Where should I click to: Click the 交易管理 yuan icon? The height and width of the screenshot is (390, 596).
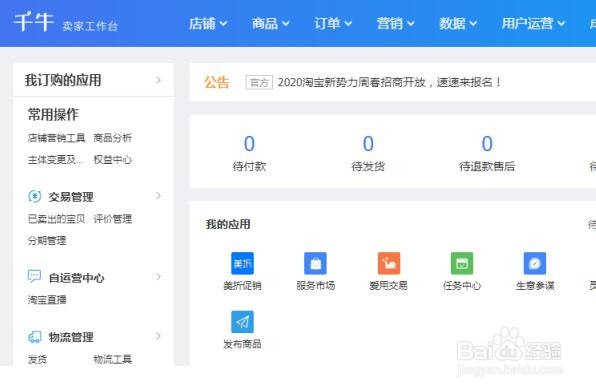coord(35,196)
